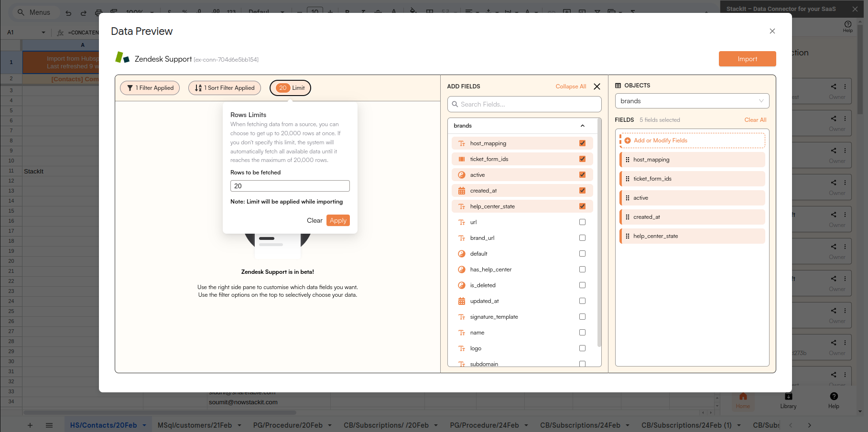This screenshot has width=868, height=432.
Task: Open MSql/customers/21Feb tab dropdown arrow
Action: 239,425
